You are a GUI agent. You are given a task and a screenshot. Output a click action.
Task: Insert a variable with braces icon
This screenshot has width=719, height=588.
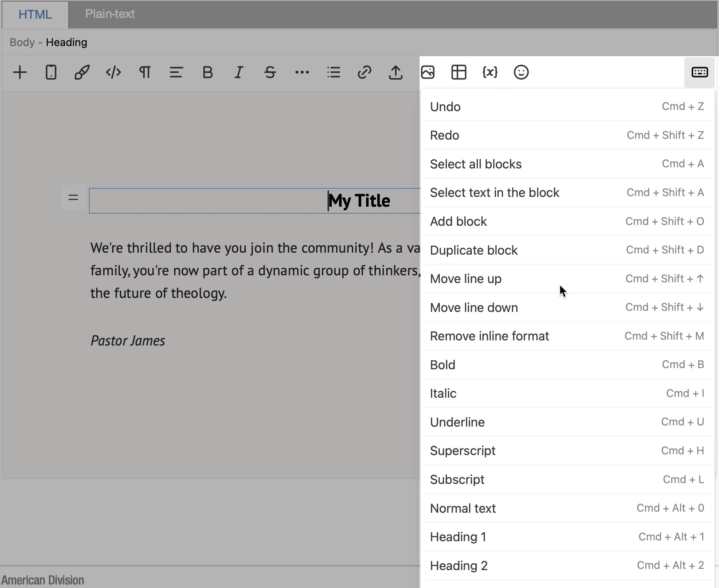tap(490, 73)
